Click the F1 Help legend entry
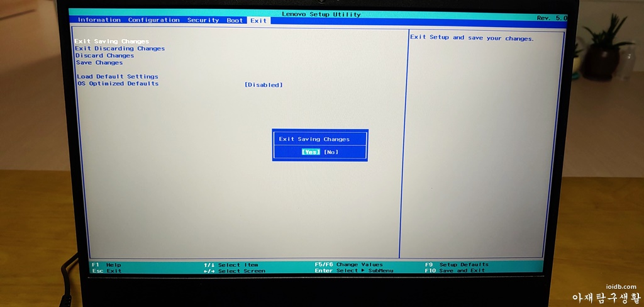 pos(107,265)
